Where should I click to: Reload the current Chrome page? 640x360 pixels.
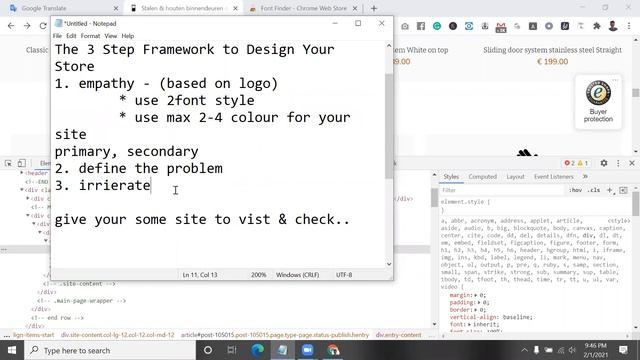click(43, 26)
